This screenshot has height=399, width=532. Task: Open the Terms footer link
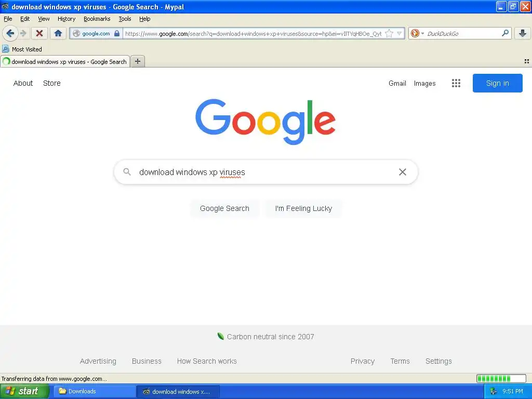point(400,361)
